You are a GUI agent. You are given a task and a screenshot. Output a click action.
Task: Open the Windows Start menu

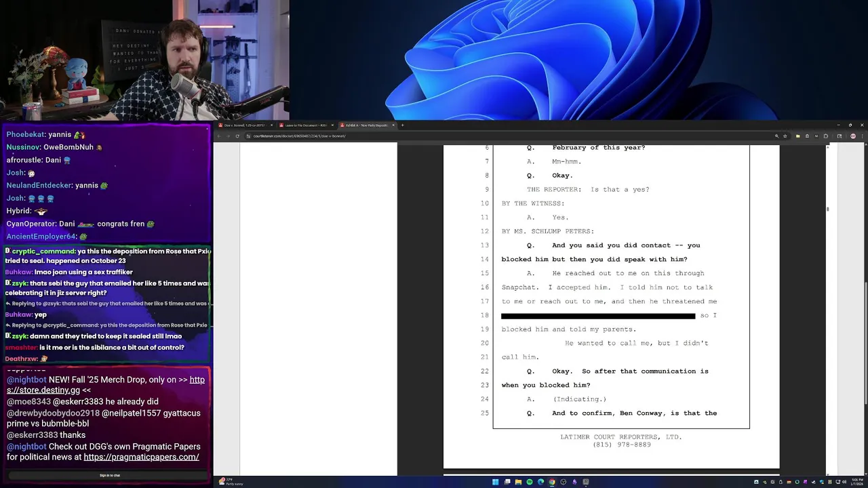(496, 482)
